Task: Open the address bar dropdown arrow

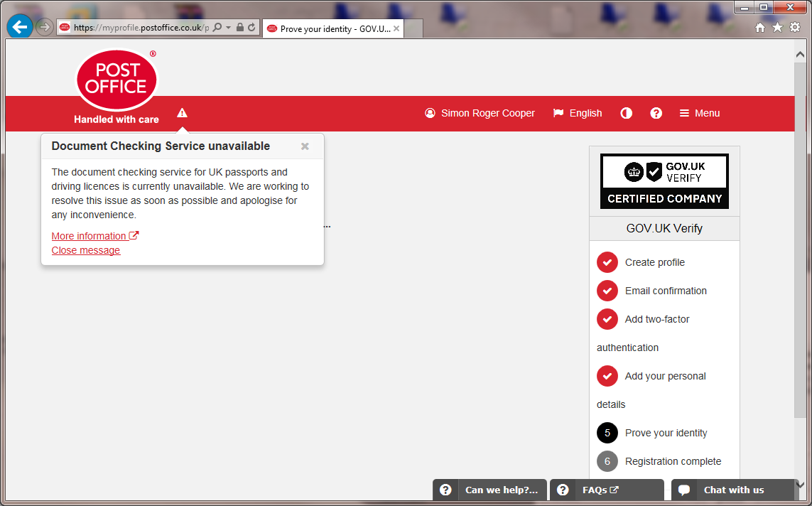Action: (x=228, y=28)
